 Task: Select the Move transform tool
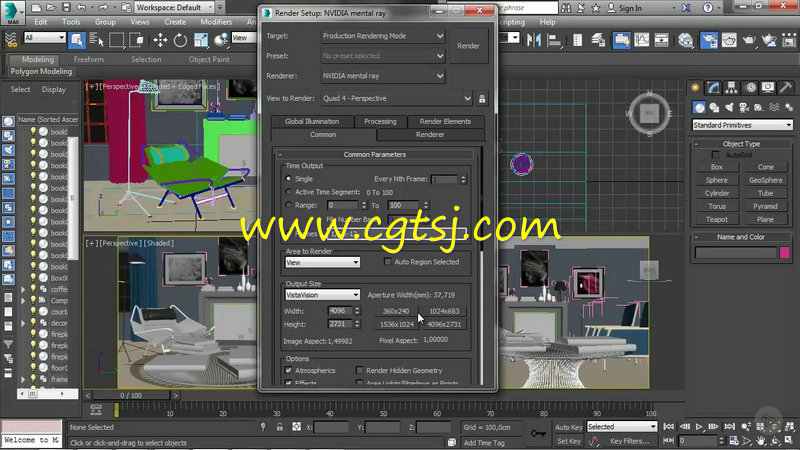160,40
